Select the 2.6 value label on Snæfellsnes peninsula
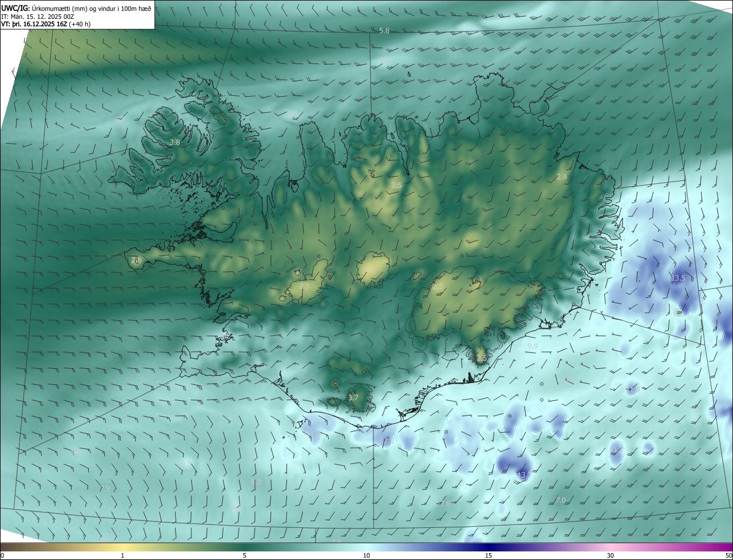The image size is (733, 560). tap(136, 261)
